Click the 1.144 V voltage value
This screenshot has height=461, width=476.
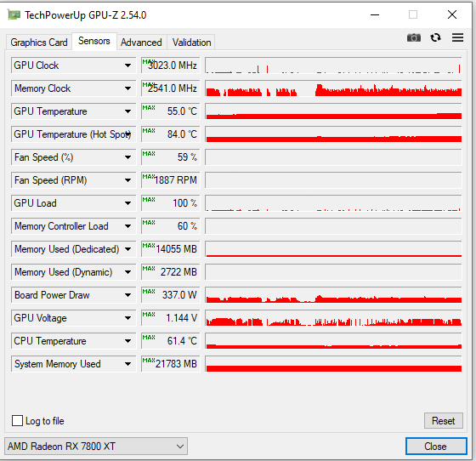click(x=170, y=318)
